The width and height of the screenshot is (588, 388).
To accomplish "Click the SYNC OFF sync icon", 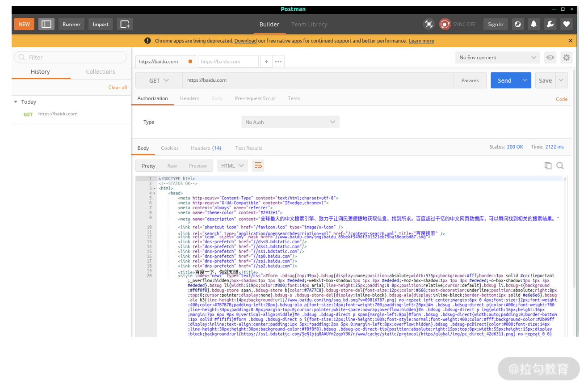I will click(445, 24).
